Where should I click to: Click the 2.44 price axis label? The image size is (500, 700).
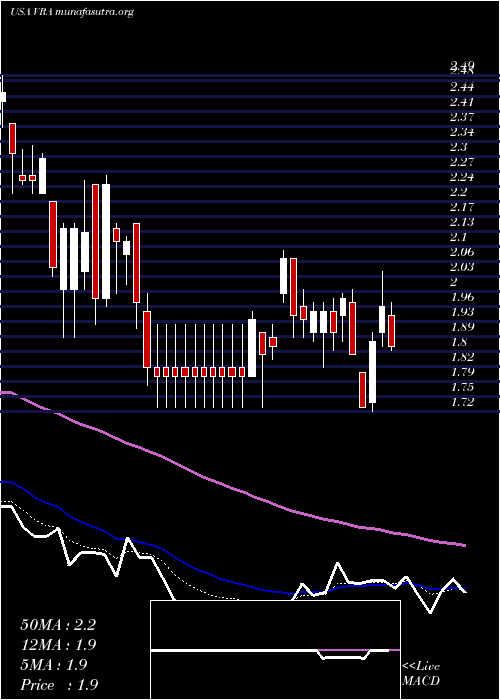point(462,87)
